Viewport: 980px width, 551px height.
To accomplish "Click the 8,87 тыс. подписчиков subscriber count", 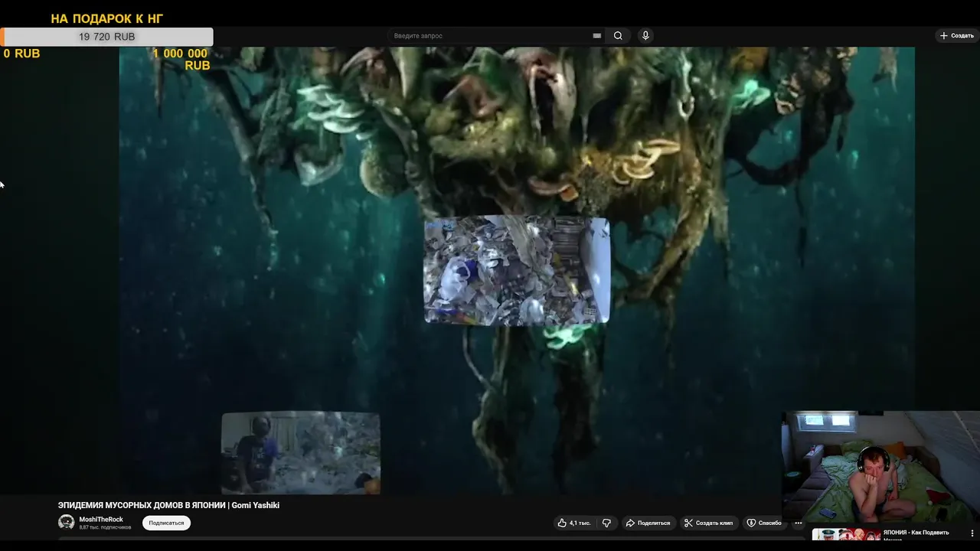I will pyautogui.click(x=105, y=527).
